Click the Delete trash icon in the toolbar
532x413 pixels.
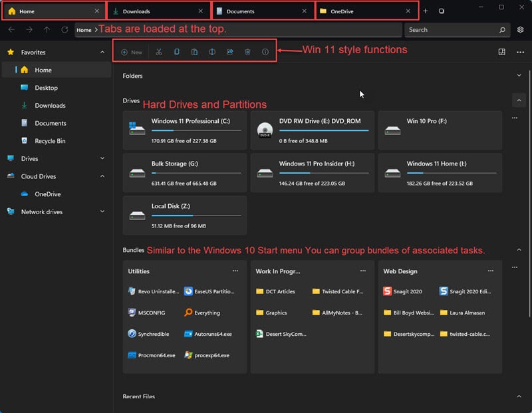click(247, 52)
